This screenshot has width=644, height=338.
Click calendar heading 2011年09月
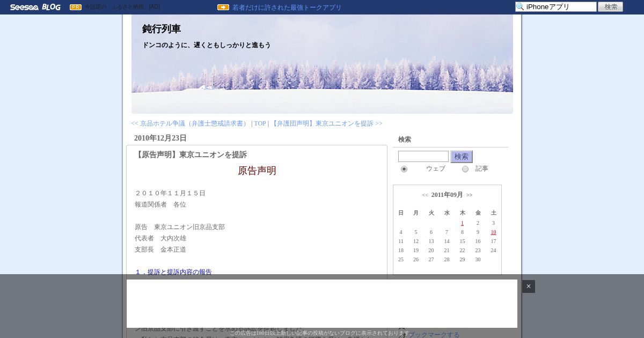coord(447,195)
